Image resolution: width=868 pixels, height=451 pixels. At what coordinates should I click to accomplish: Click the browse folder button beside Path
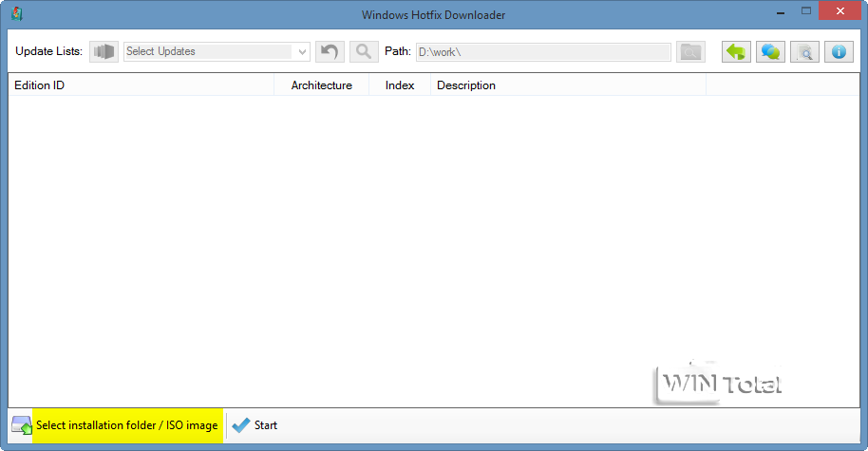click(x=690, y=52)
